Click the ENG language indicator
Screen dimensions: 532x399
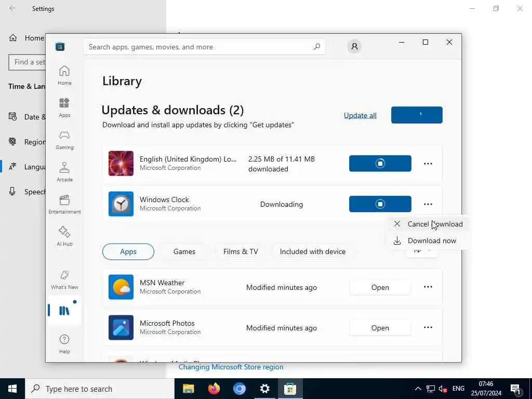coord(458,389)
